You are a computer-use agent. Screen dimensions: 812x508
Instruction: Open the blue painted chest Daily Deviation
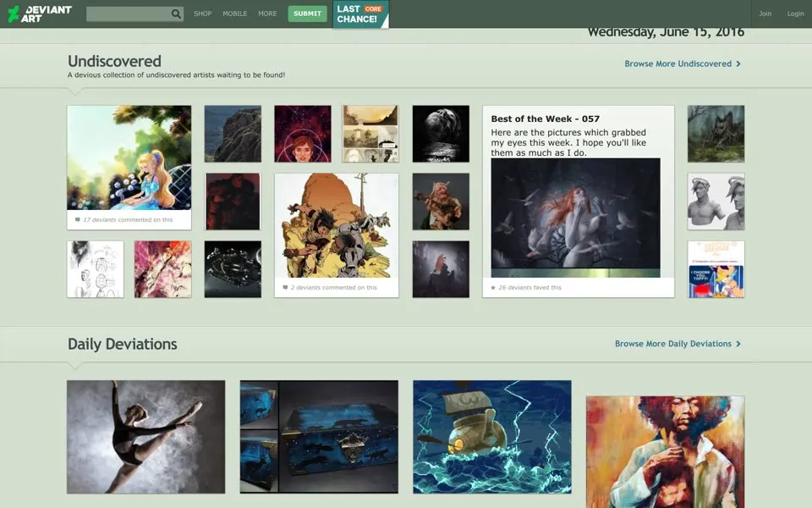pyautogui.click(x=319, y=437)
